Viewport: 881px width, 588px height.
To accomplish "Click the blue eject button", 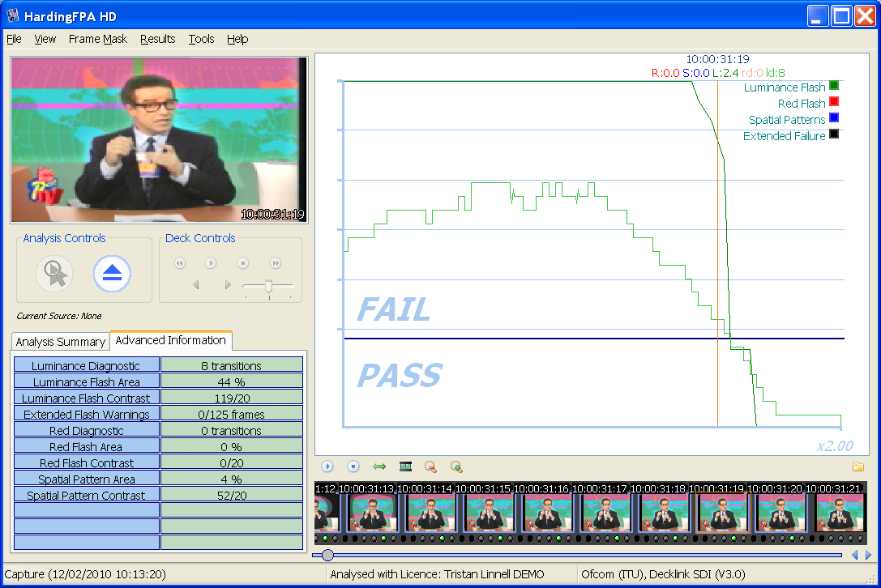I will click(x=112, y=274).
